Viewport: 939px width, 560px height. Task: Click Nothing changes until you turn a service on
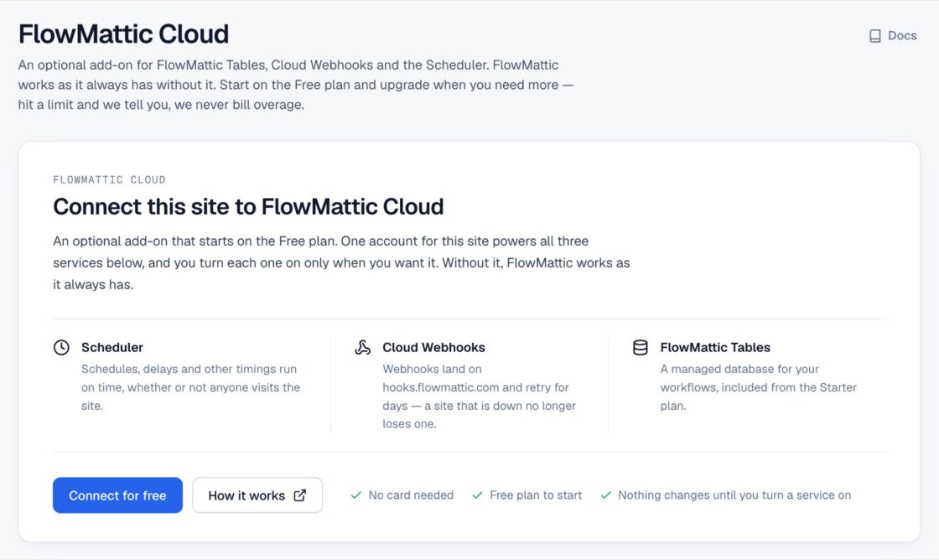click(x=734, y=495)
